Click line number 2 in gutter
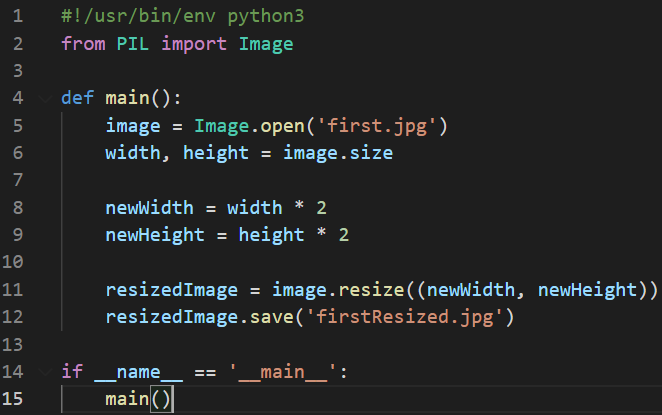 pos(18,44)
